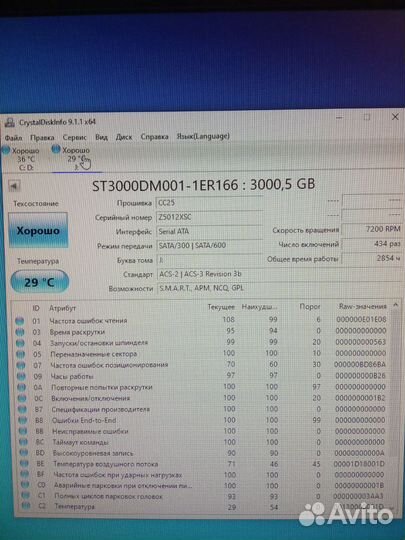Click the Текущее column header
This screenshot has width=405, height=540.
(x=221, y=307)
